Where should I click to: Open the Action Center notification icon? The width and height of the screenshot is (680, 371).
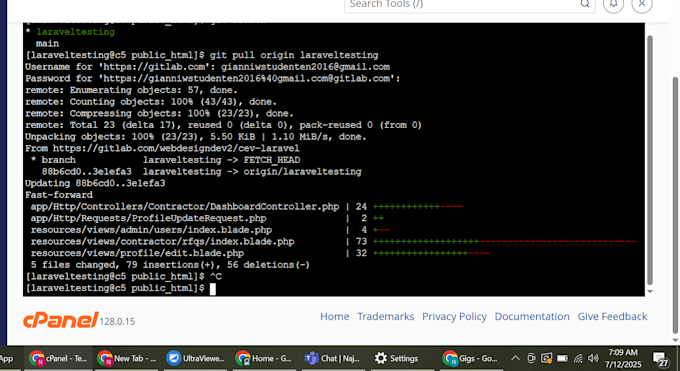pos(661,359)
